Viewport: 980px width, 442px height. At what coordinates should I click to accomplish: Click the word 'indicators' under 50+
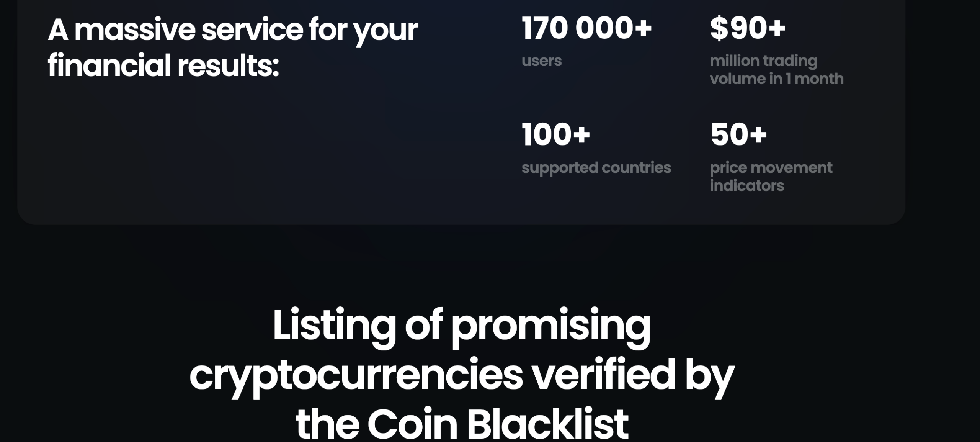click(747, 185)
